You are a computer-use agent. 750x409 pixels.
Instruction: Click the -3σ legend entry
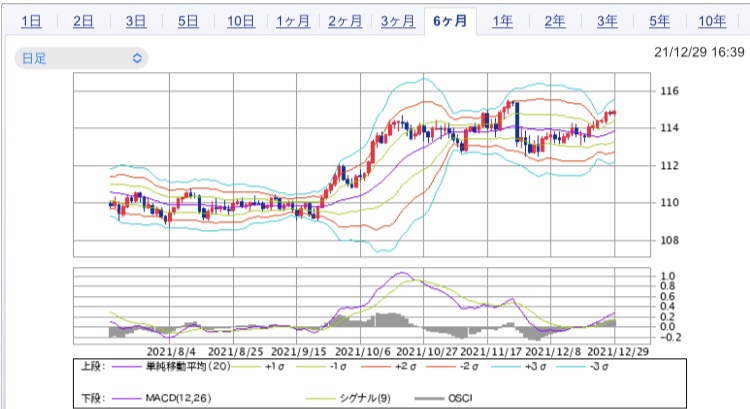click(599, 367)
